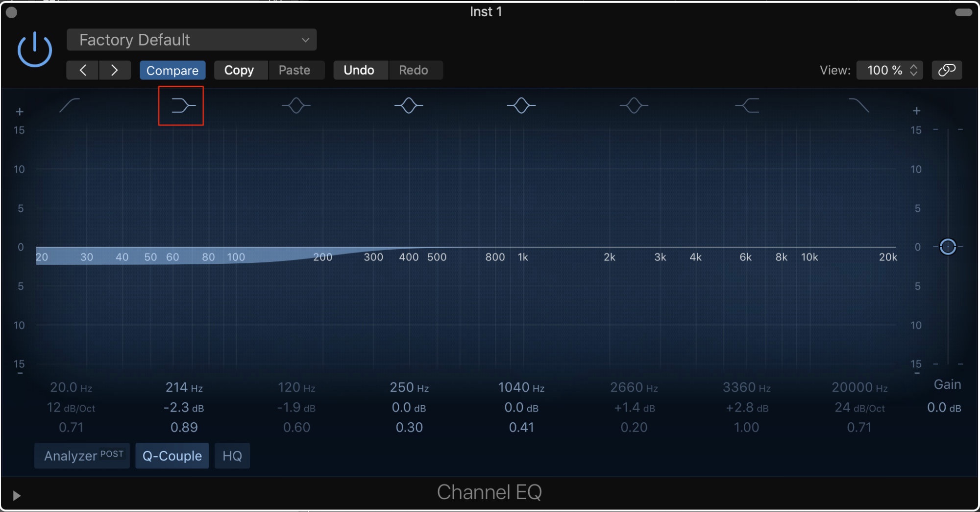Toggle the 250 Hz parametric band icon
The image size is (980, 512).
pos(409,105)
